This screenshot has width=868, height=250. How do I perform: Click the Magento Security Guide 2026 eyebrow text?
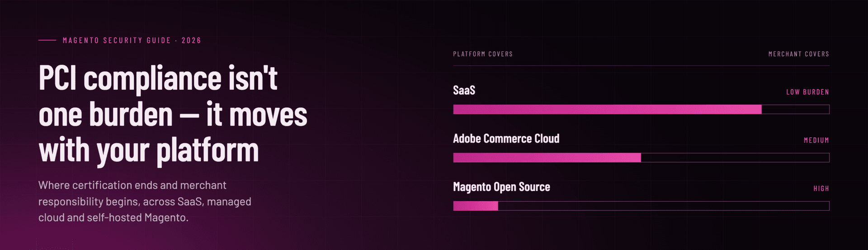pyautogui.click(x=132, y=41)
